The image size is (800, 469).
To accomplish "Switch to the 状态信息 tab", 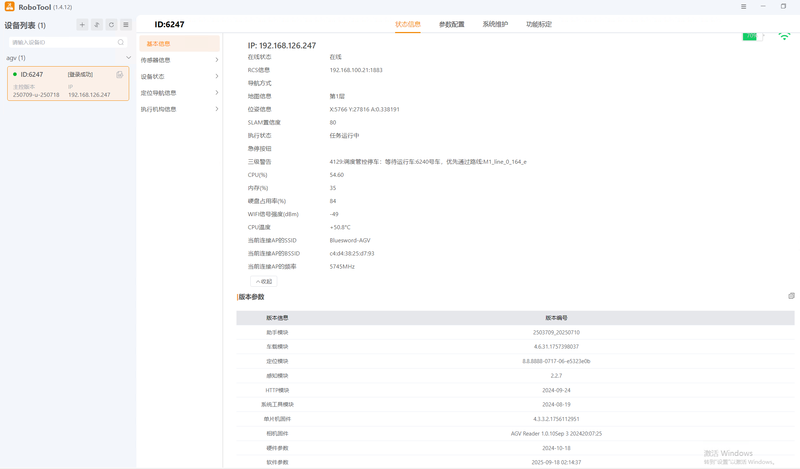I will pos(408,24).
